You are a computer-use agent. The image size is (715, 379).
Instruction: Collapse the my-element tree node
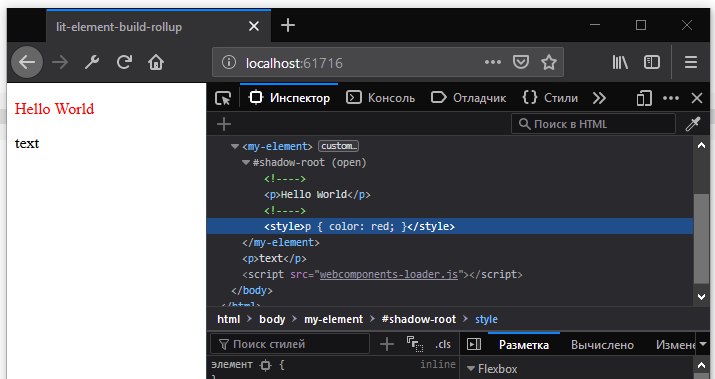coord(235,146)
